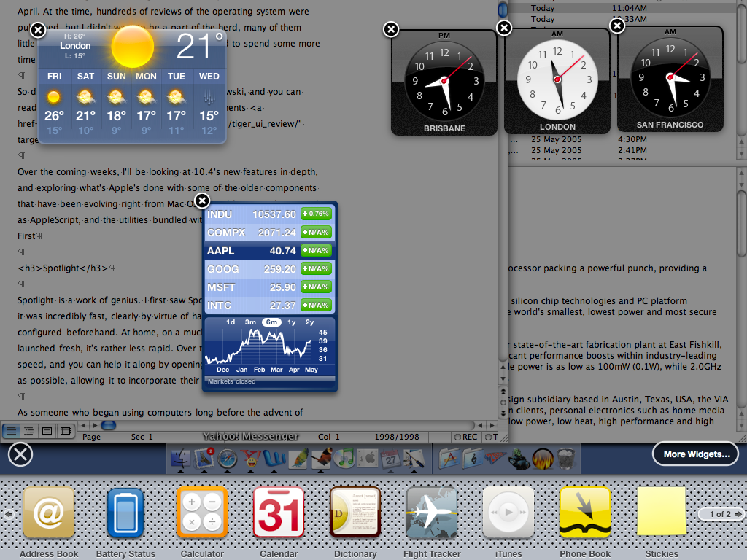Switch Word to Page Layout view
Screen dimensions: 747x560
click(x=47, y=431)
